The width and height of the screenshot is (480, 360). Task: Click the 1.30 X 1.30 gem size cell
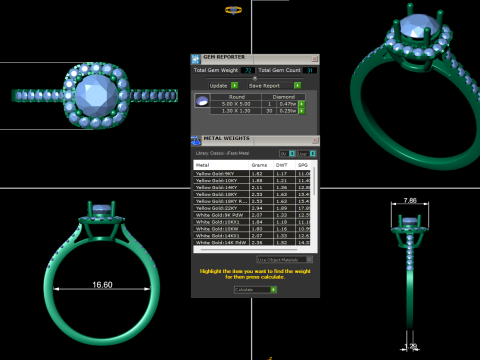pyautogui.click(x=236, y=111)
